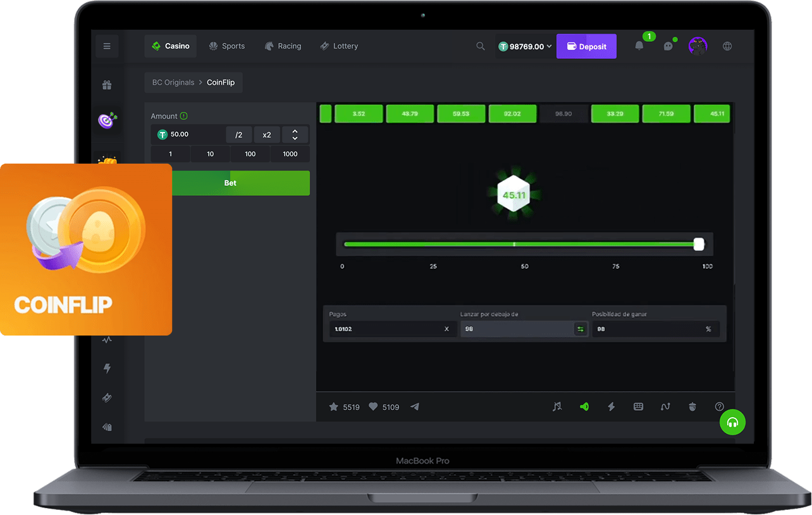Viewport: 812px width, 515px height.
Task: Open the hamburger sidebar menu
Action: click(x=107, y=46)
